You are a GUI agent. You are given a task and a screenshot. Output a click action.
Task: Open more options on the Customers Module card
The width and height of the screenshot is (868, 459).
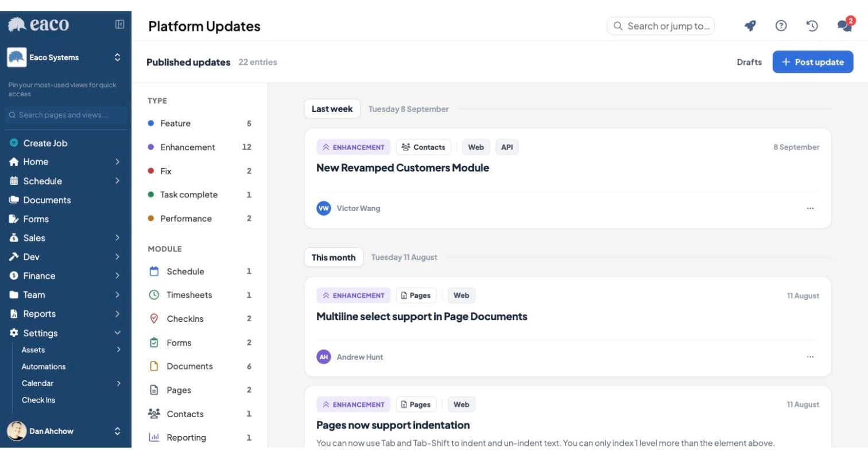click(x=810, y=208)
